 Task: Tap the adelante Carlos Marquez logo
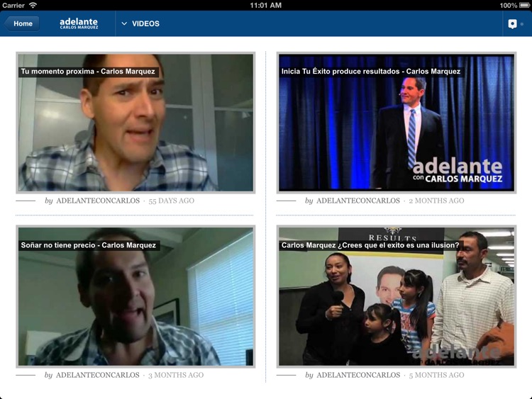pos(79,23)
